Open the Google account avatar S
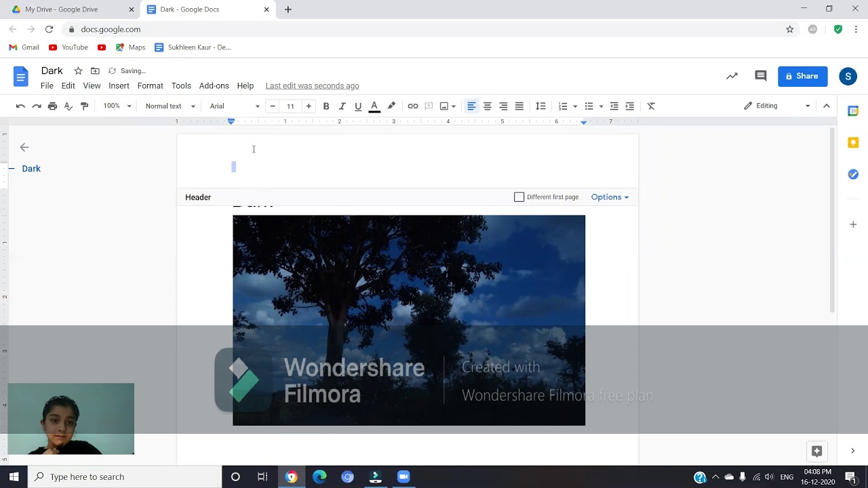The height and width of the screenshot is (488, 868). coord(848,77)
